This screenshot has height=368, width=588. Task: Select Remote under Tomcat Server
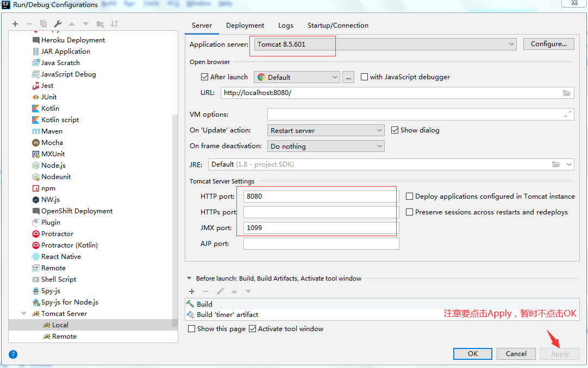pyautogui.click(x=60, y=337)
